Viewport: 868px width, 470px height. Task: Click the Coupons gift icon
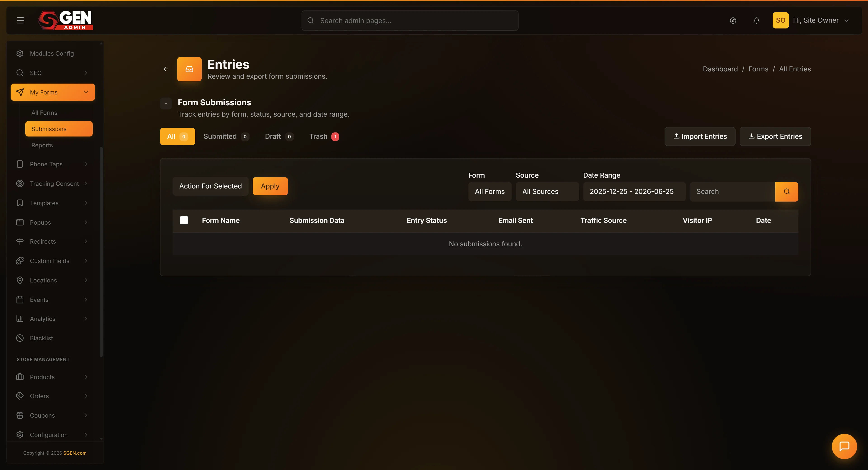click(20, 415)
